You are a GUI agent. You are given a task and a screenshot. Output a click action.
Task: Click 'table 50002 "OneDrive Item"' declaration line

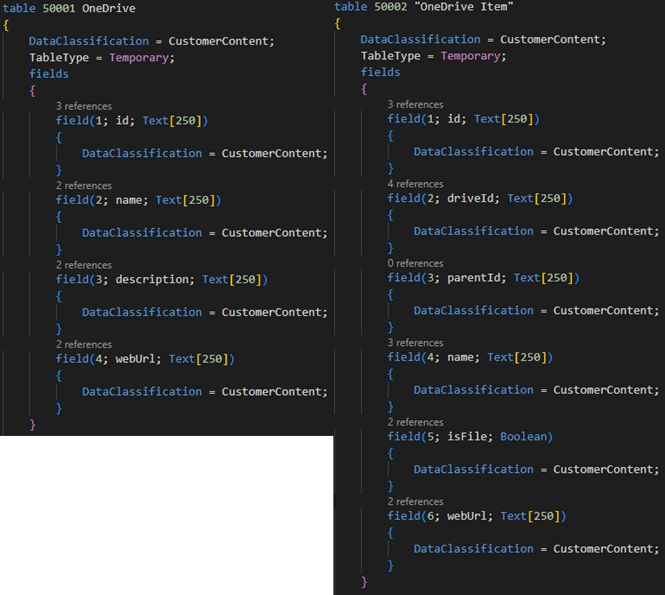(x=424, y=7)
